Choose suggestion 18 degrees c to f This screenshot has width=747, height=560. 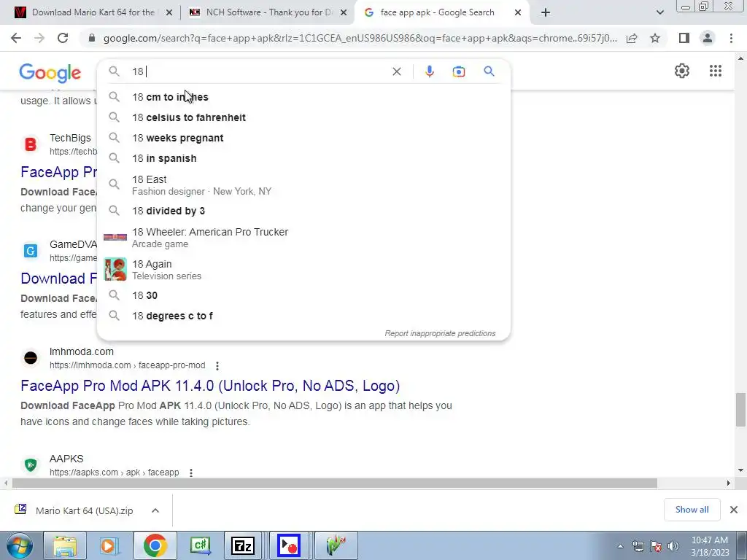pyautogui.click(x=303, y=316)
